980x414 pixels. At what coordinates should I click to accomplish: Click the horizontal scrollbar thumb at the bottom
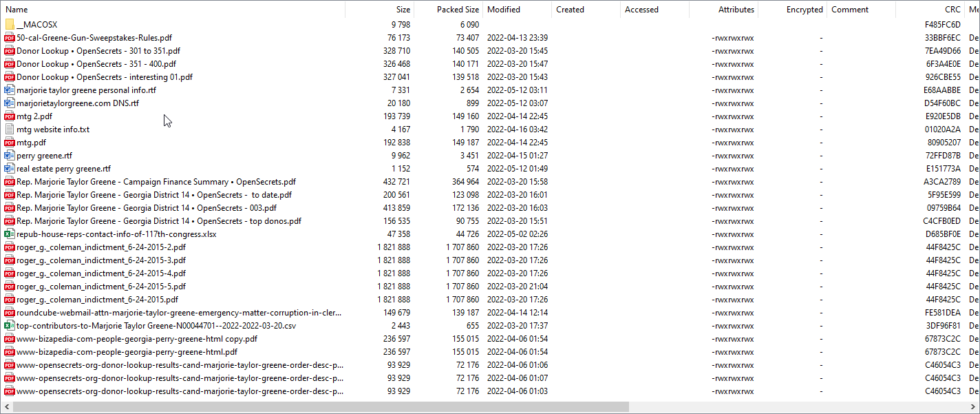point(320,407)
